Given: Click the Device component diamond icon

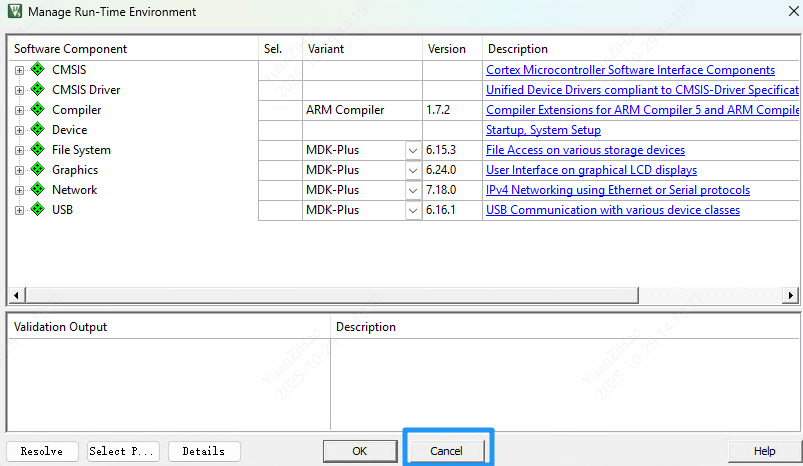Looking at the screenshot, I should (38, 130).
